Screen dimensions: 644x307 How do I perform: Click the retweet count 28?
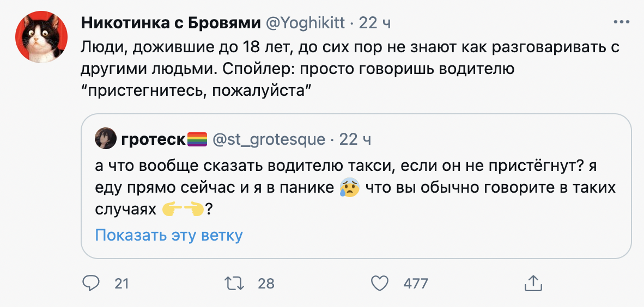(x=265, y=283)
